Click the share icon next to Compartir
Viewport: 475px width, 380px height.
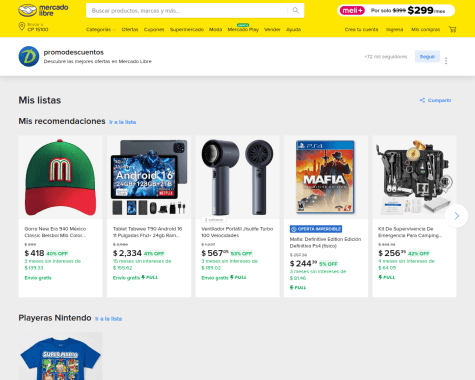422,100
